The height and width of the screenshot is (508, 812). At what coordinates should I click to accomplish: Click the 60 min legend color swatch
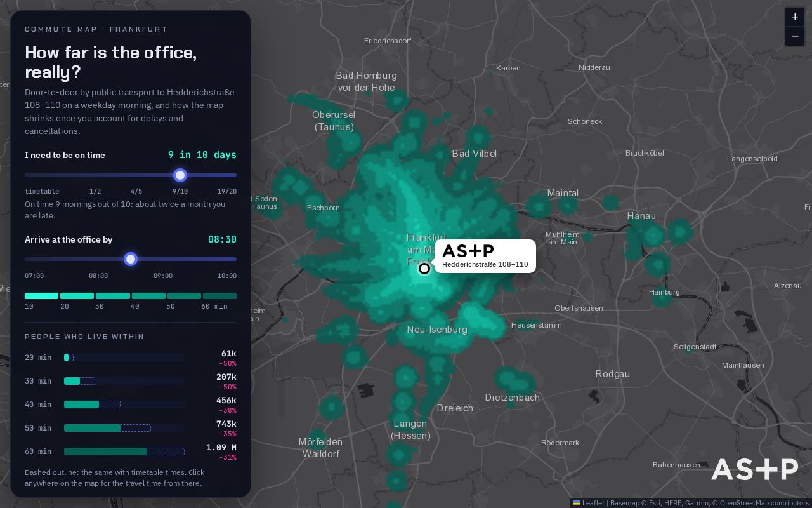click(219, 296)
